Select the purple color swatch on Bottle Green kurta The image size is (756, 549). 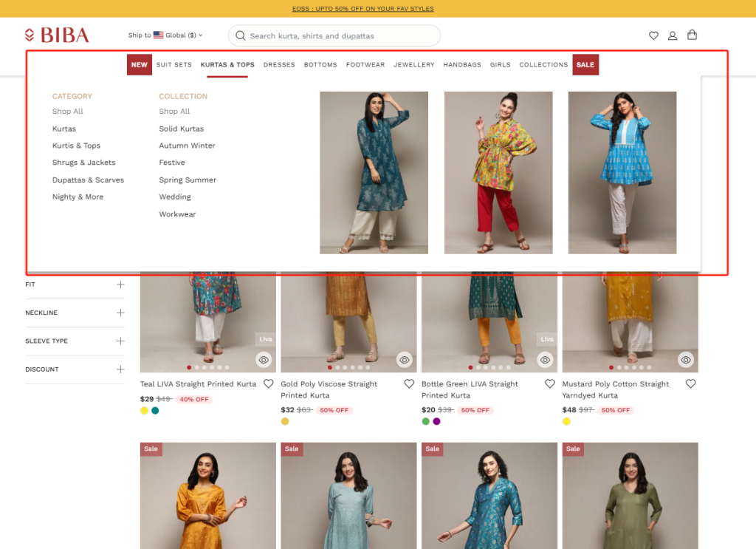point(436,420)
